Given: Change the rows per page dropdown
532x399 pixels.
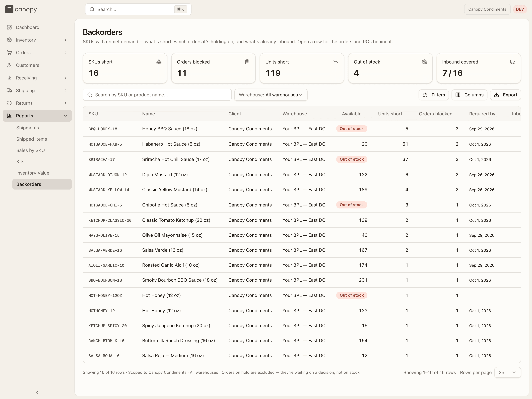Looking at the screenshot, I should [x=507, y=372].
